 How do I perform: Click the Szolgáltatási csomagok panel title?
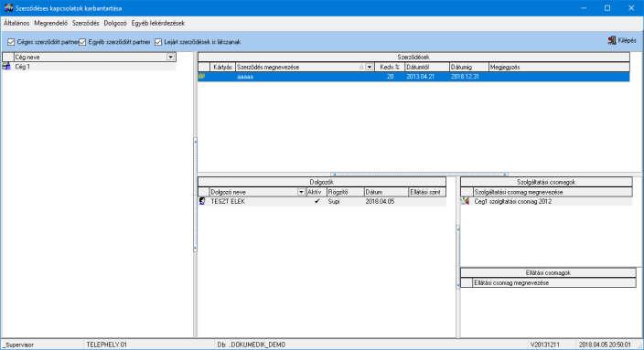[546, 182]
